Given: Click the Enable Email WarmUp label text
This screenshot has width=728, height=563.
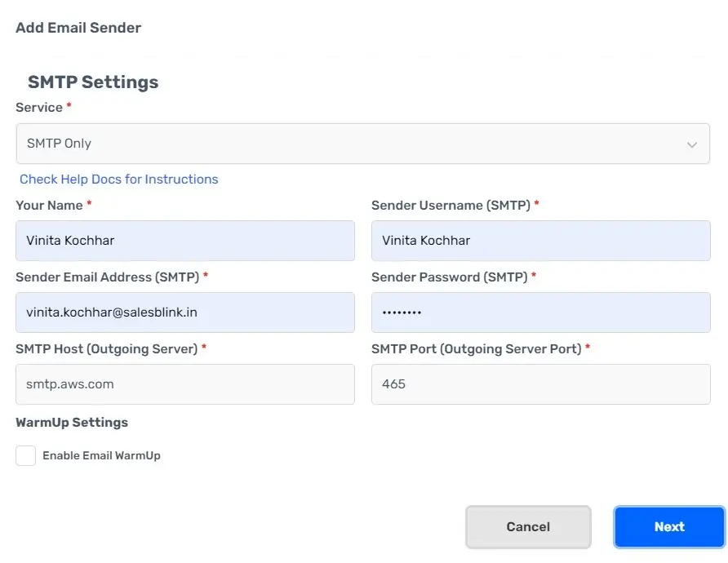Looking at the screenshot, I should [102, 456].
